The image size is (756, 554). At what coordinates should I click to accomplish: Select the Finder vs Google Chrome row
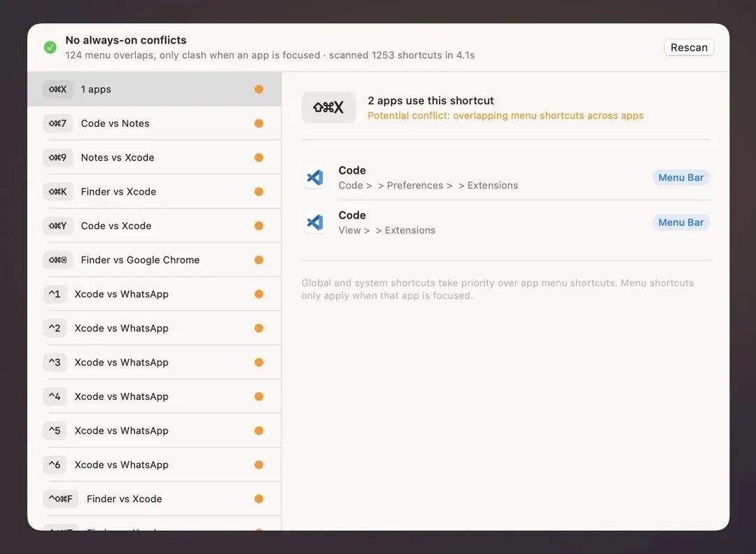(x=154, y=260)
